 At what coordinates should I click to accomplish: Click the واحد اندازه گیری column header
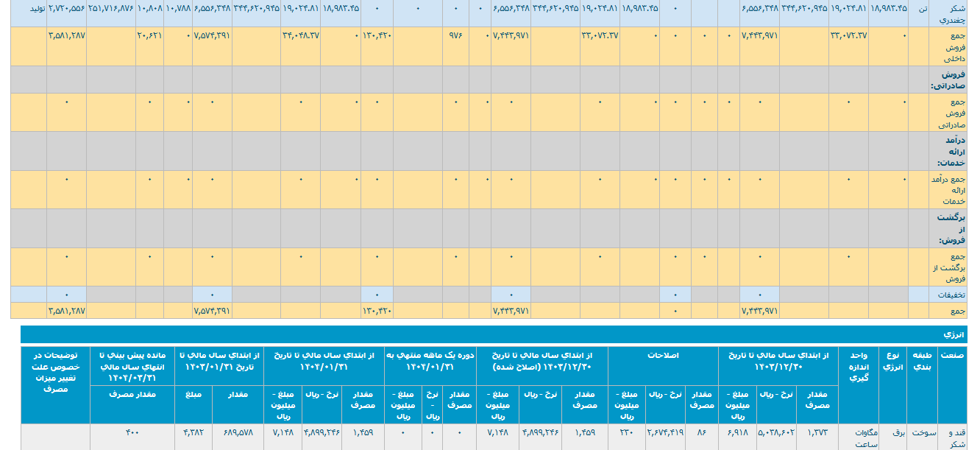click(858, 366)
